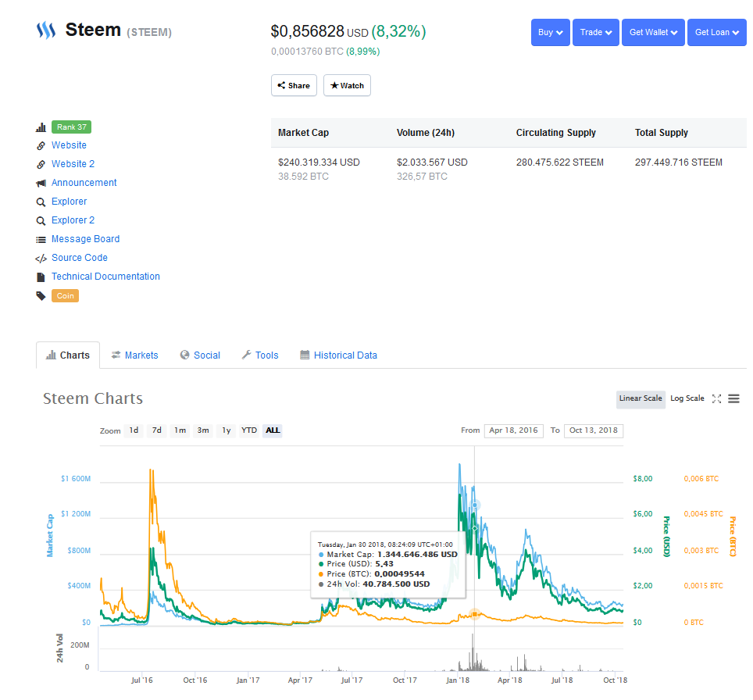Click the document icon for Technical Documentation
This screenshot has width=753, height=700.
[x=41, y=277]
